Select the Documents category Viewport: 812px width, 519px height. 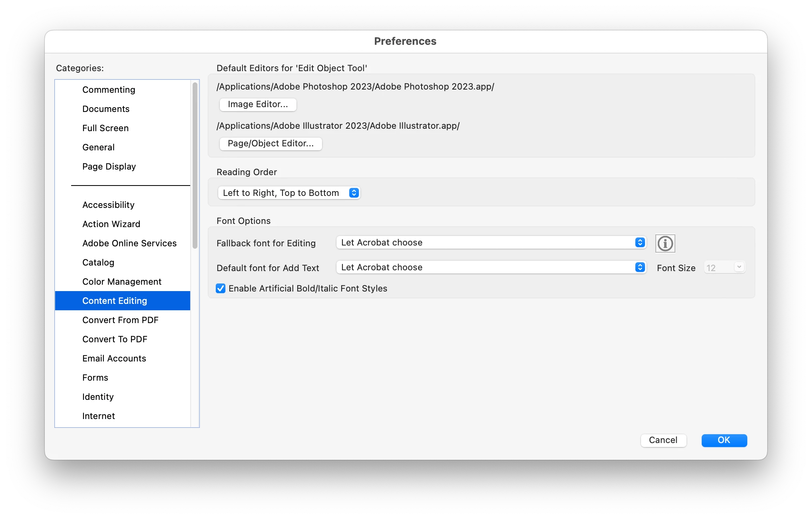point(106,109)
